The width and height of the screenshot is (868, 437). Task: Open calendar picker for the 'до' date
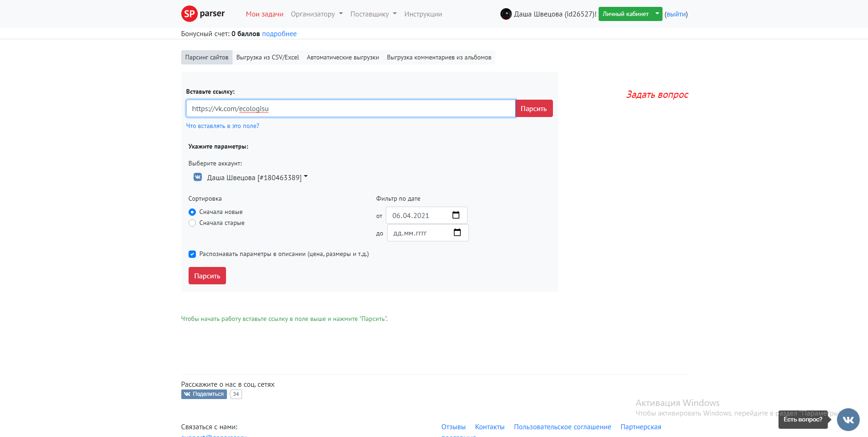pyautogui.click(x=457, y=233)
